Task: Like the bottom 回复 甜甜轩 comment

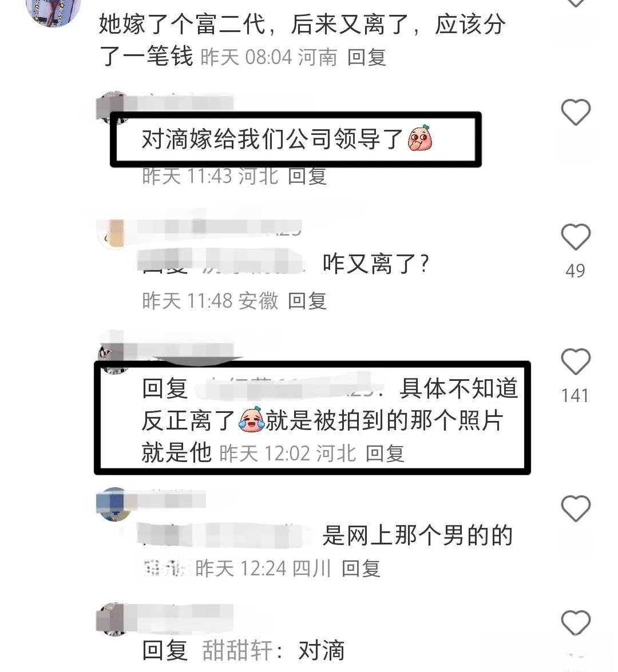Action: click(x=576, y=622)
